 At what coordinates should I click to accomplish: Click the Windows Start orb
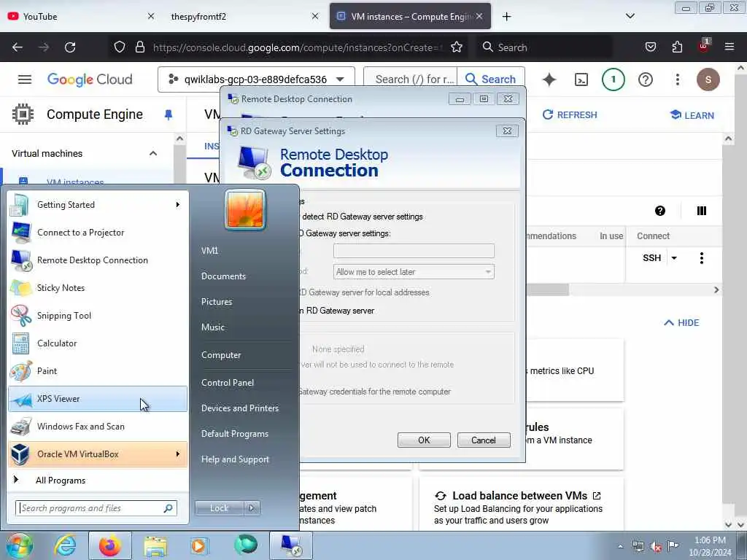click(20, 545)
